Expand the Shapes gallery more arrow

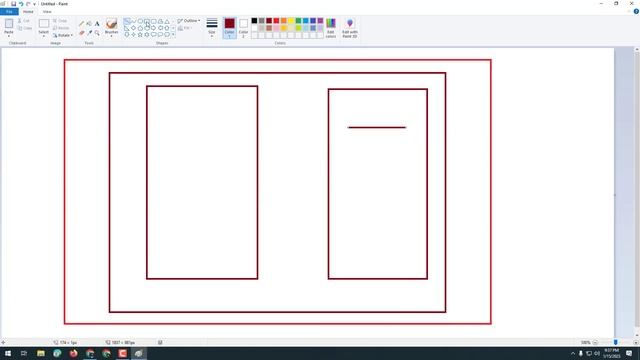(x=173, y=35)
